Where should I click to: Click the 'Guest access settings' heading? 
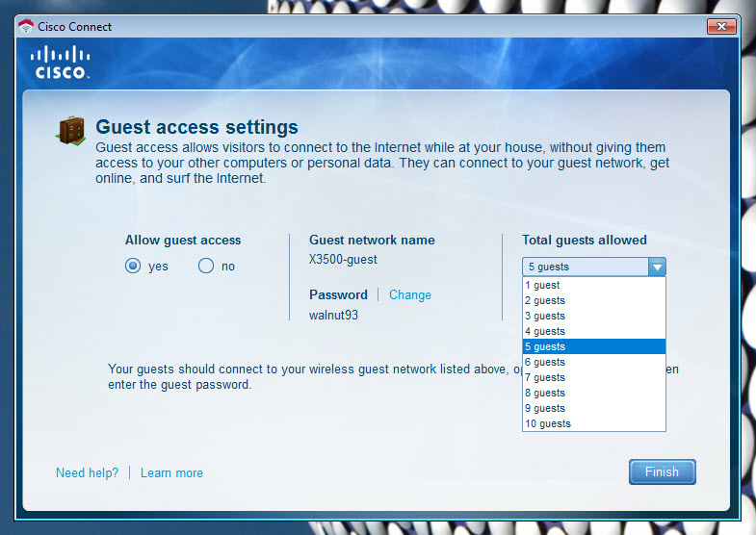(x=196, y=127)
